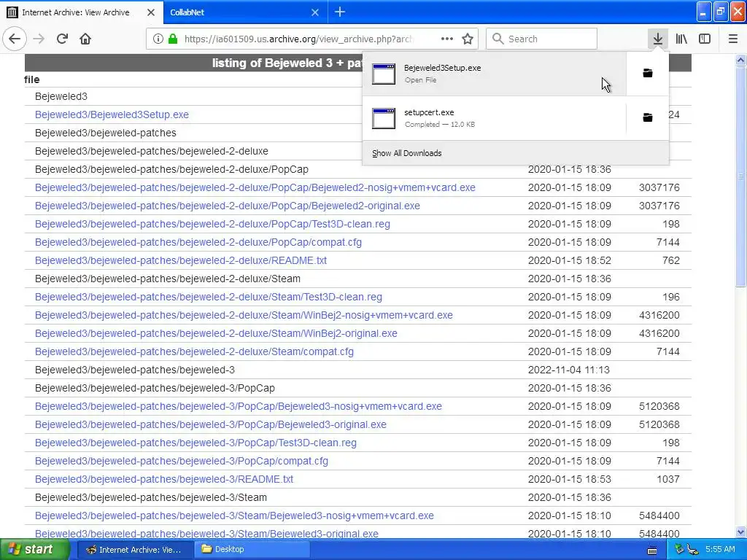Open bejeweled-2-deluxe/PopCap/Test3D-clean.reg link

pyautogui.click(x=212, y=224)
